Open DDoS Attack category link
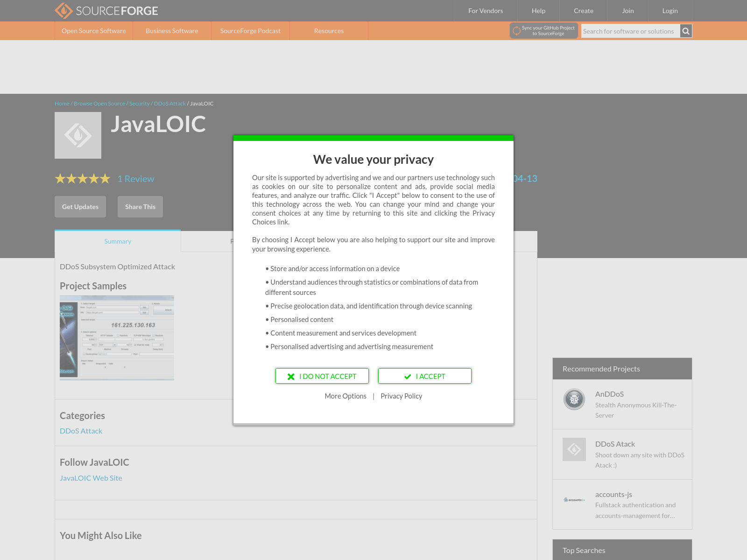This screenshot has height=560, width=747. [x=81, y=431]
